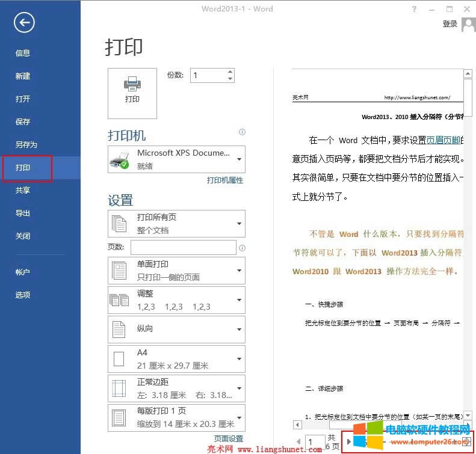This screenshot has width=476, height=454.
Task: Select 另存为 in the left sidebar
Action: pos(26,145)
